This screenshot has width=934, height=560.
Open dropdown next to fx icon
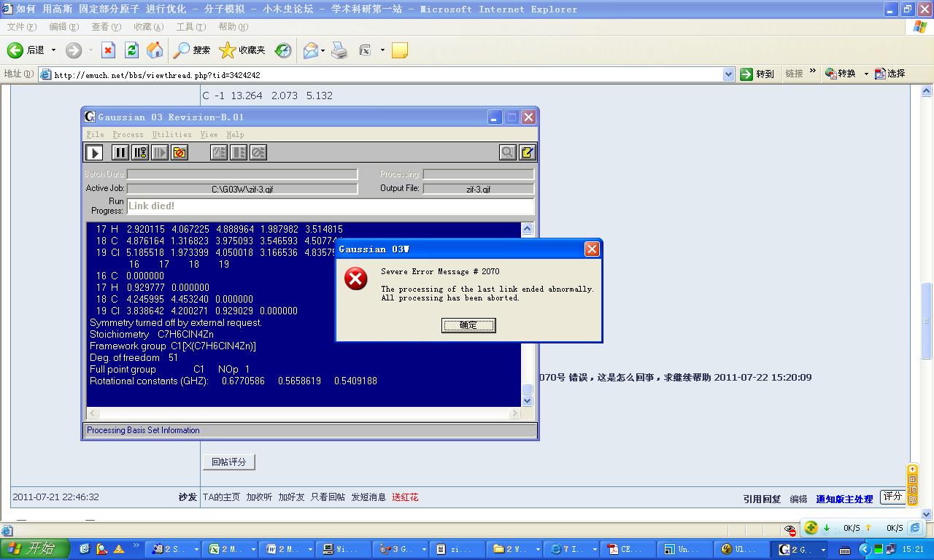point(382,50)
